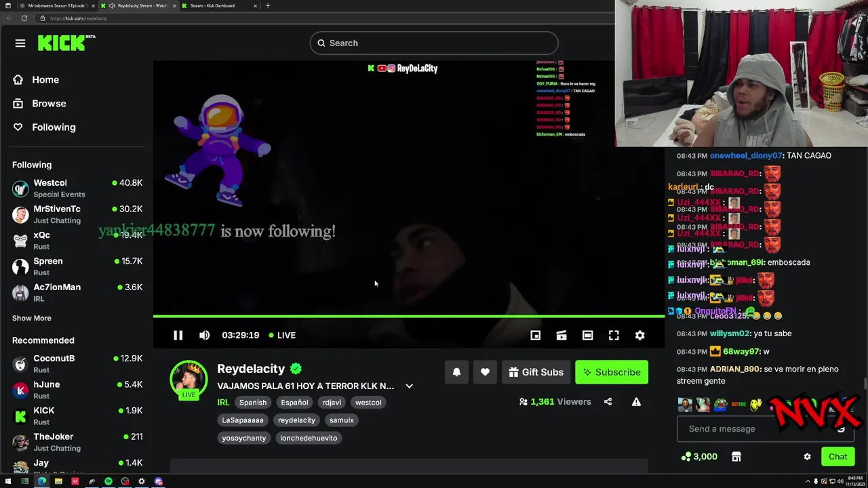Enter fullscreen mode on the player
Viewport: 868px width, 488px height.
614,335
